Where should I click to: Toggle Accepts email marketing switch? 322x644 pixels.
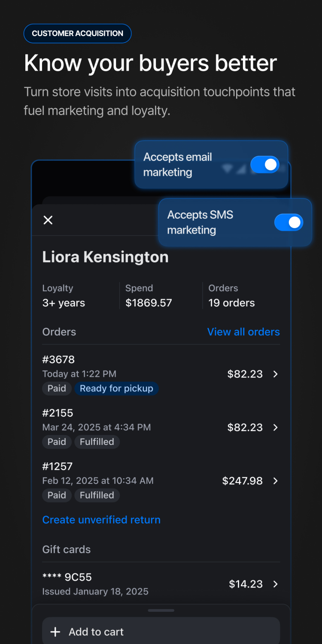point(265,164)
